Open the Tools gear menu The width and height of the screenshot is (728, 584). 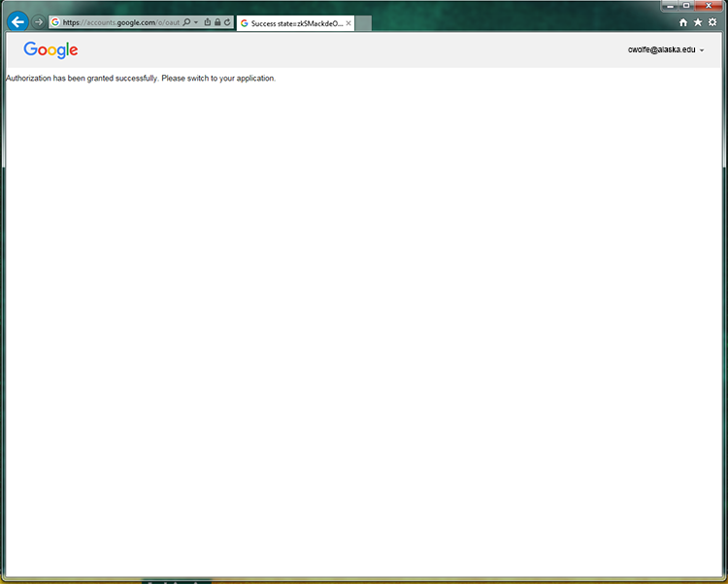[x=712, y=22]
